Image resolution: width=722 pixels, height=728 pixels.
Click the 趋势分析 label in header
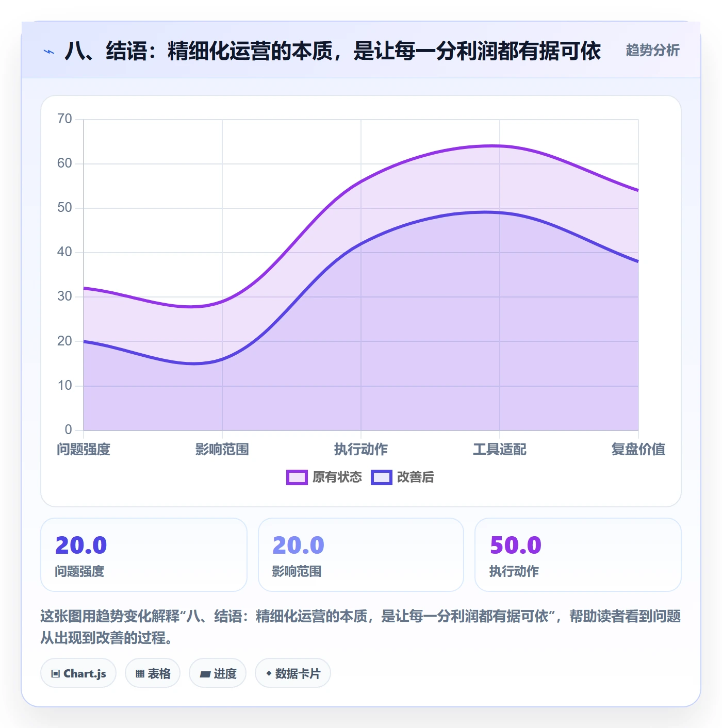coord(652,51)
